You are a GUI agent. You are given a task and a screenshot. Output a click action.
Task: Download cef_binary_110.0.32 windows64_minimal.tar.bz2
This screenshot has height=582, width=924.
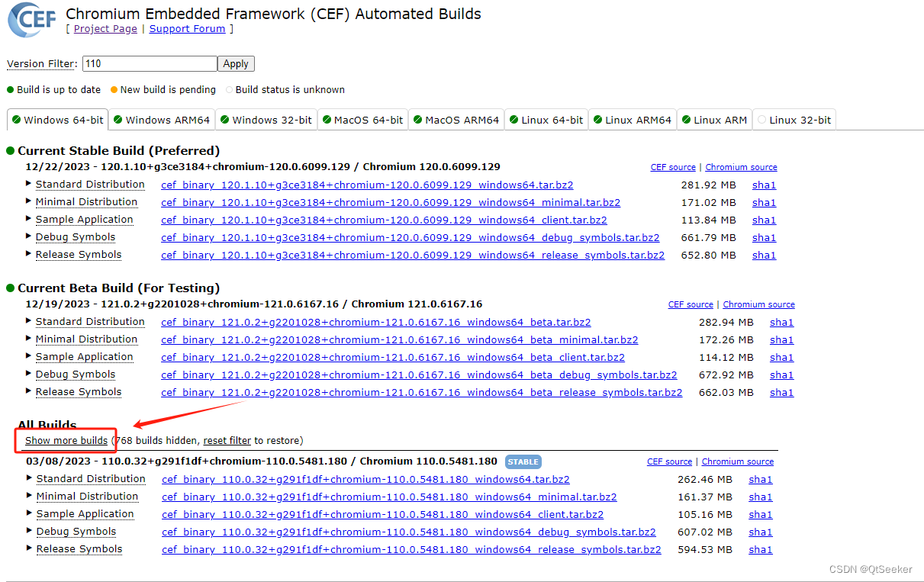click(389, 497)
